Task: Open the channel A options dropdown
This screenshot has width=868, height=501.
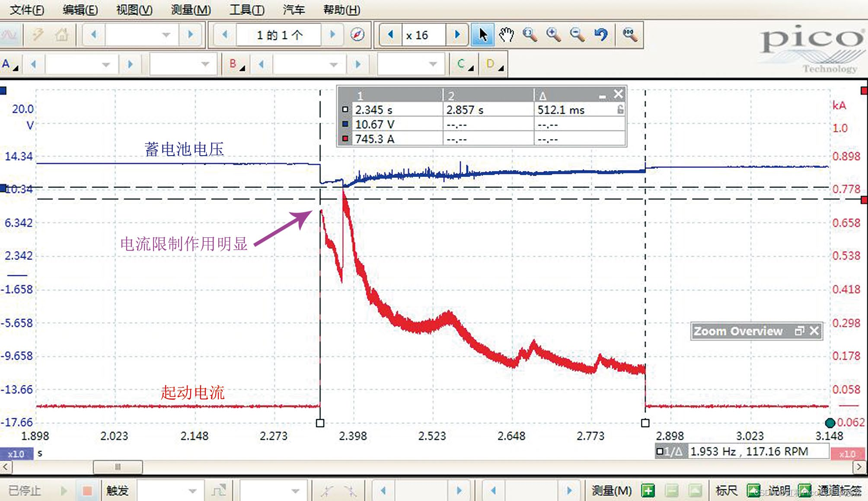Action: point(10,64)
